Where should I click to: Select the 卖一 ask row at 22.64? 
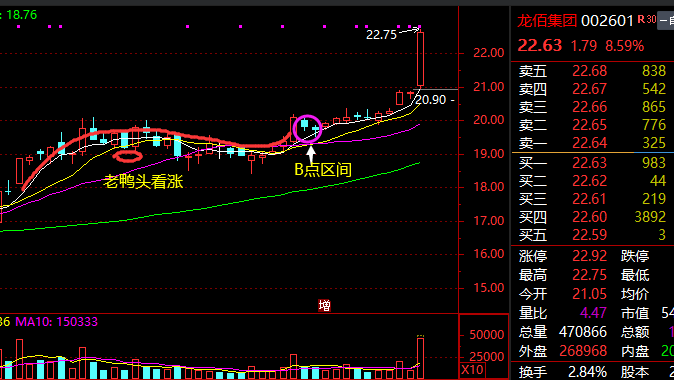click(593, 143)
